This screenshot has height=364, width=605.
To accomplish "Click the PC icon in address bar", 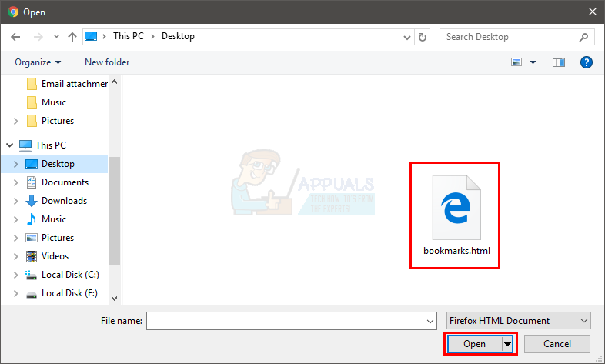I will click(x=91, y=37).
